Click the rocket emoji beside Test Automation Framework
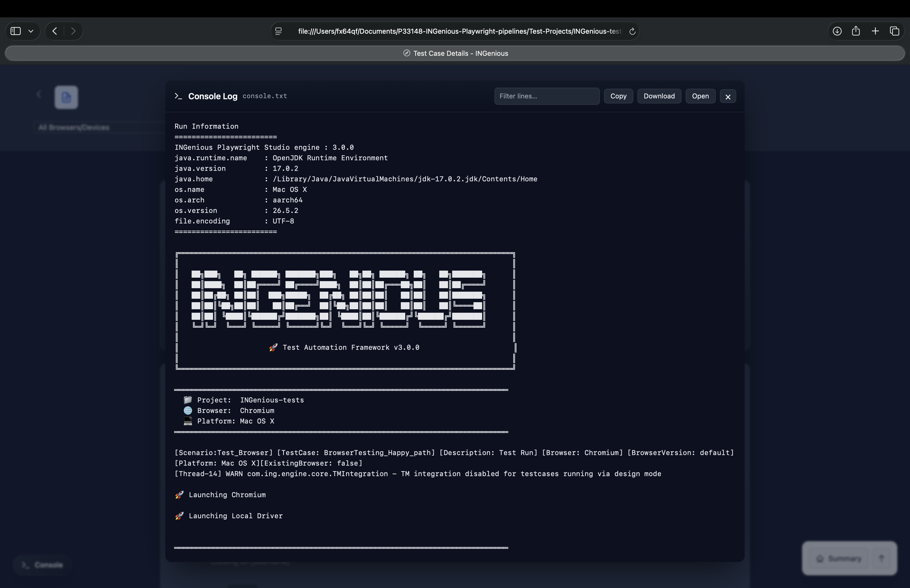The image size is (910, 588). 273,347
